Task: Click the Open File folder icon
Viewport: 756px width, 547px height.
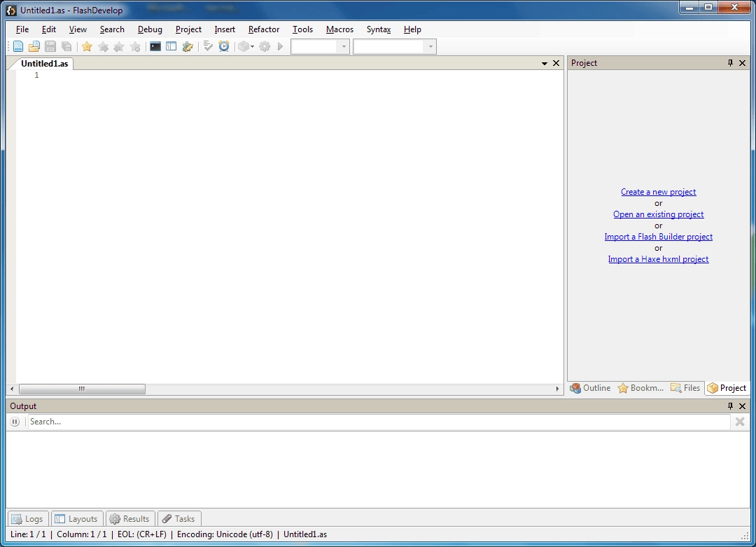Action: [34, 46]
